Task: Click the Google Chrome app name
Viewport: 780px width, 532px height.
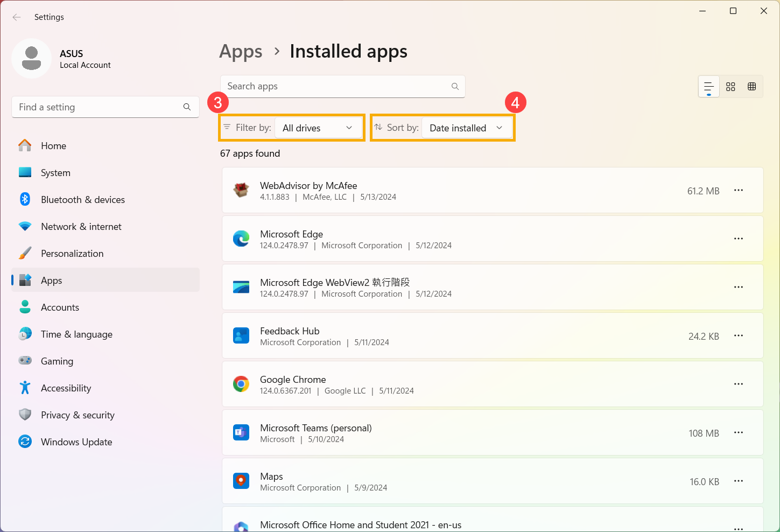Action: tap(293, 380)
